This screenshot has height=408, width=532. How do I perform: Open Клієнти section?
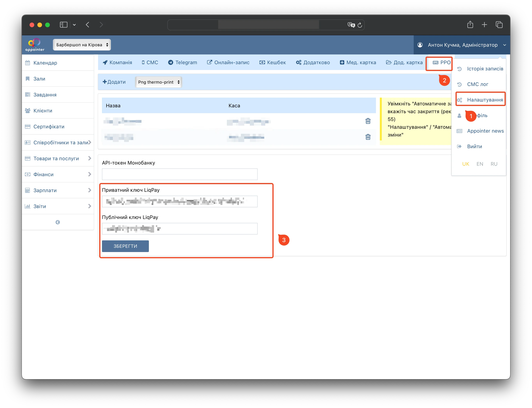pyautogui.click(x=58, y=110)
